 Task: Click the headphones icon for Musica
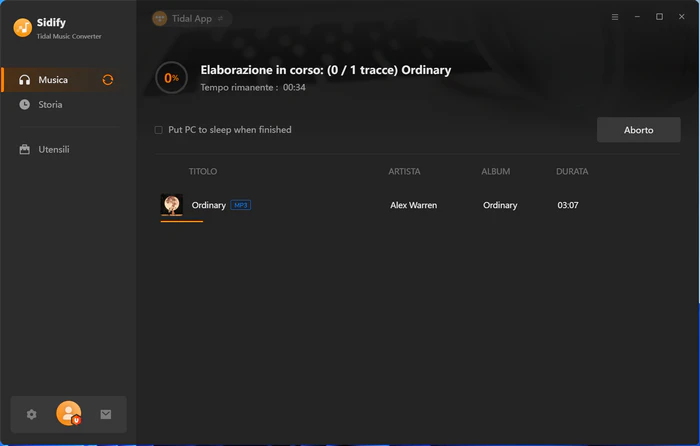click(25, 80)
